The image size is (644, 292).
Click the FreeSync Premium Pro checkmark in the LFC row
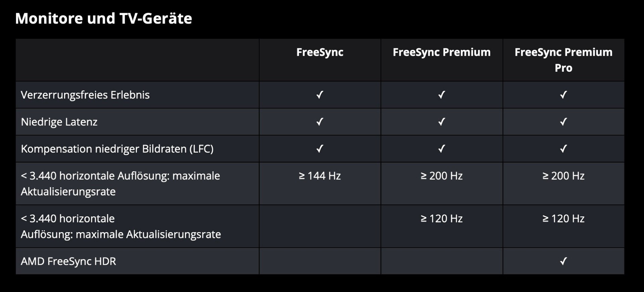click(563, 149)
